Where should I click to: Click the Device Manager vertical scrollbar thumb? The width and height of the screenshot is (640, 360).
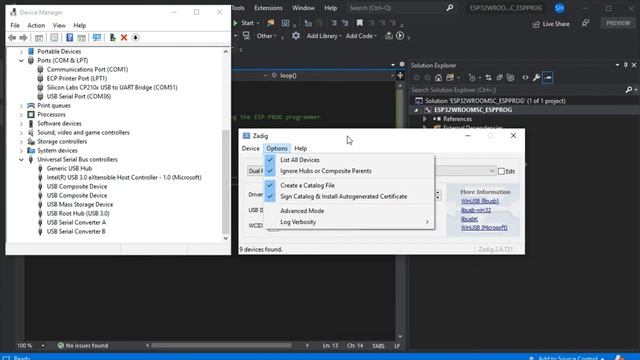point(225,181)
